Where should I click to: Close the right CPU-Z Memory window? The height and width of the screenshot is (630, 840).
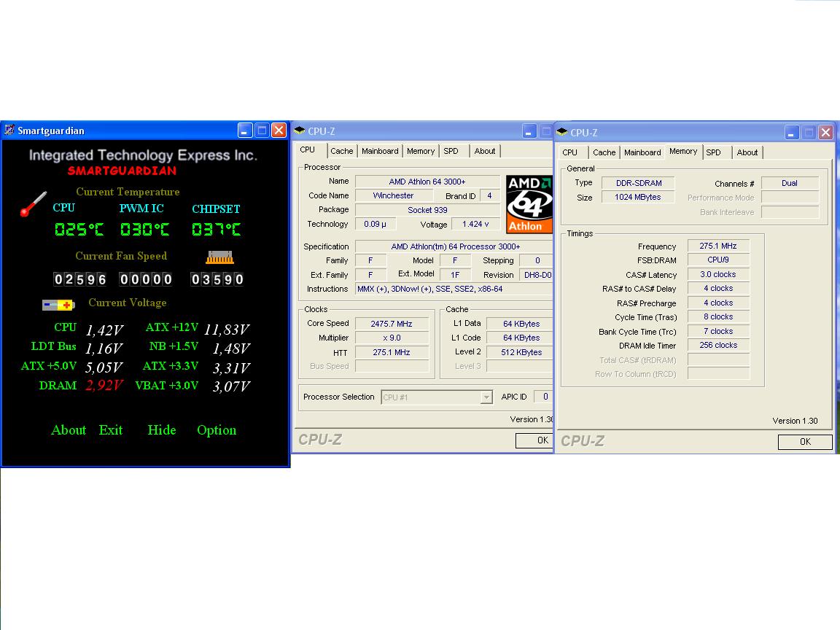coord(825,132)
